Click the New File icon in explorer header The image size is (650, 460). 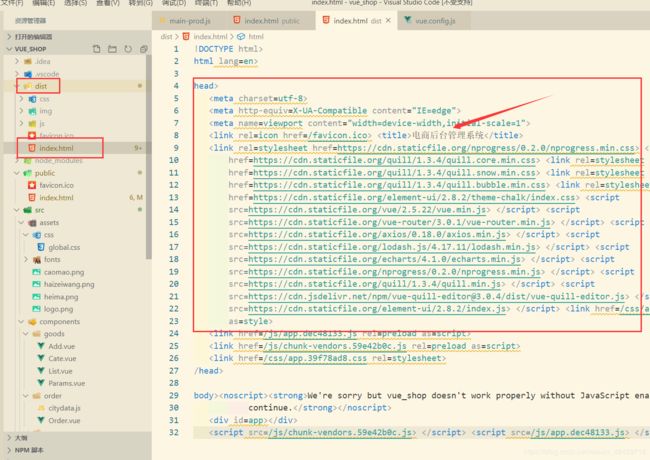(x=97, y=49)
